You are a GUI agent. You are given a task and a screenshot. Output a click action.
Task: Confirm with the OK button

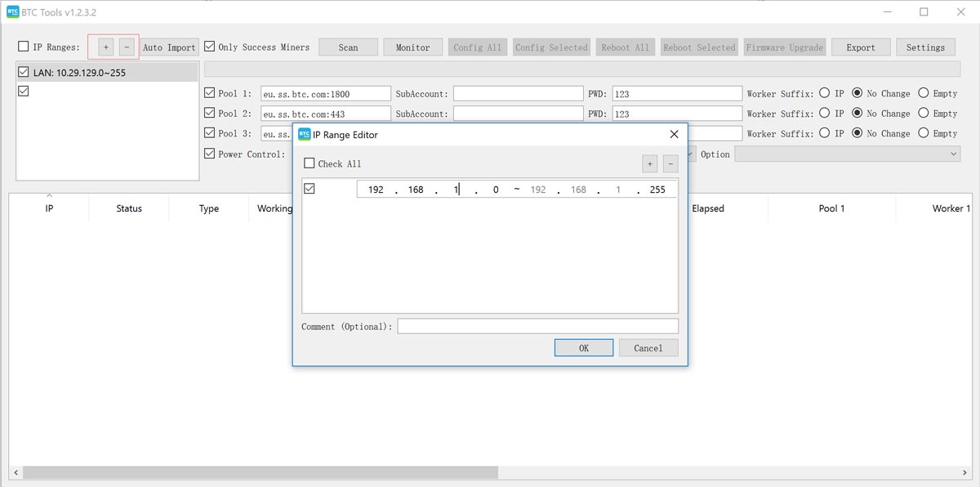coord(583,348)
